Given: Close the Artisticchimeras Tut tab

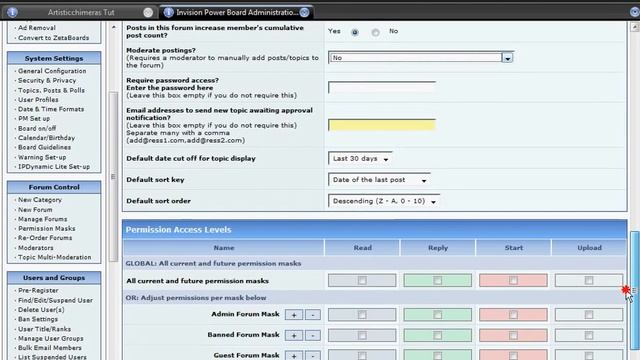Looking at the screenshot, I should (x=148, y=13).
